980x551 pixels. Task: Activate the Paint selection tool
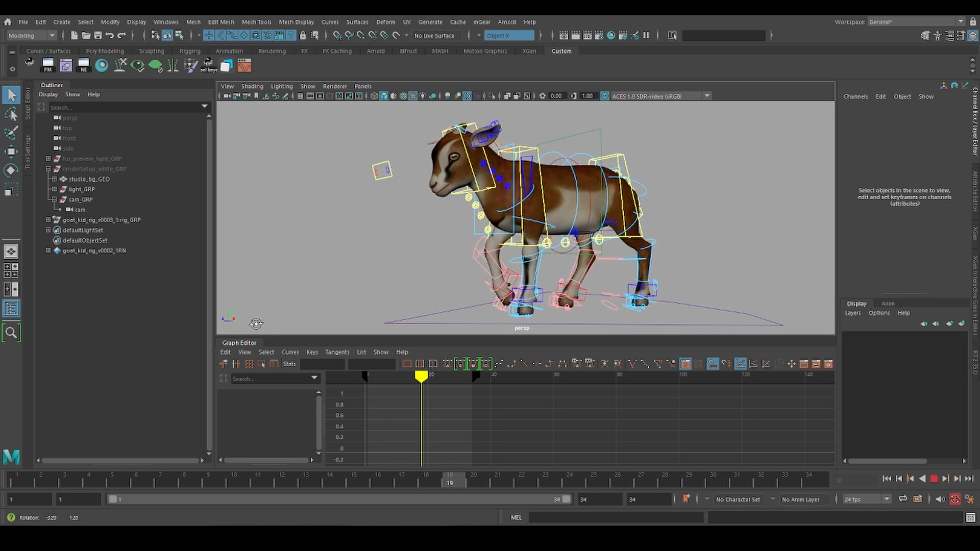tap(11, 133)
